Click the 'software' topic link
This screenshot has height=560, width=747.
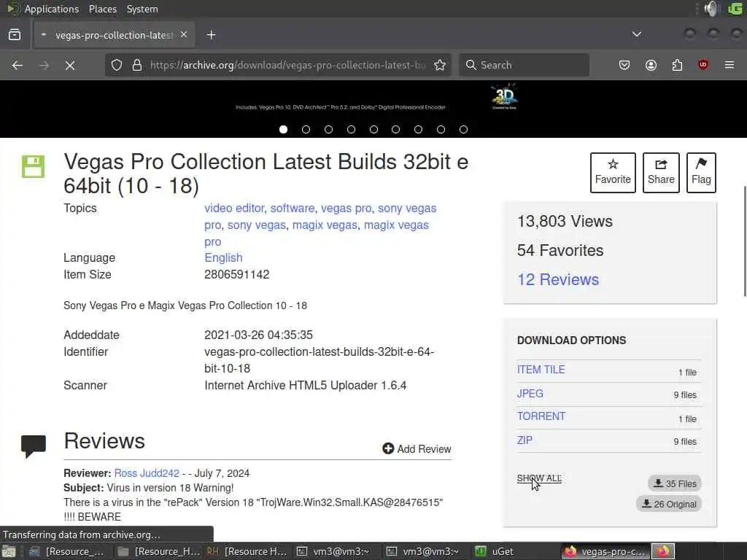point(293,208)
